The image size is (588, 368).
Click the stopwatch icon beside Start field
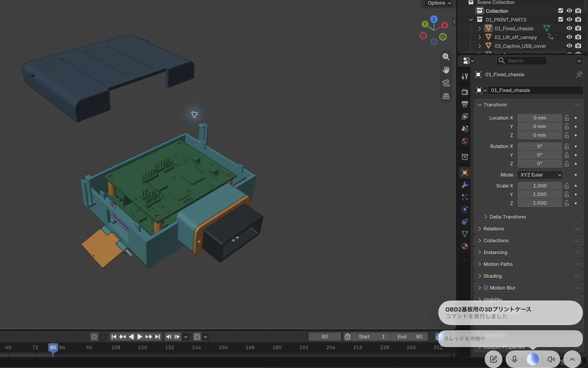[x=347, y=337]
